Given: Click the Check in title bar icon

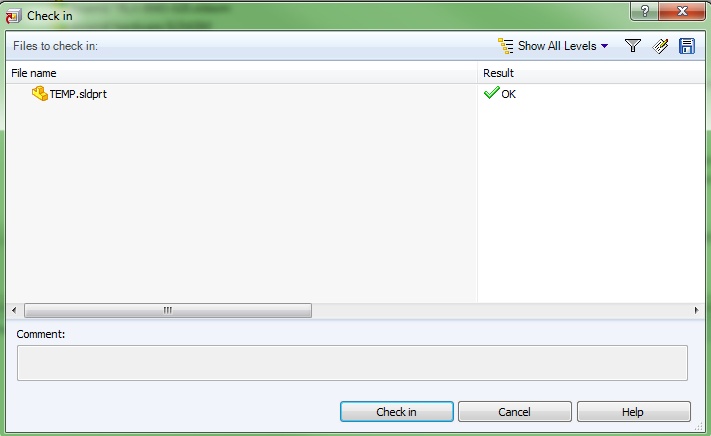Looking at the screenshot, I should (x=13, y=16).
